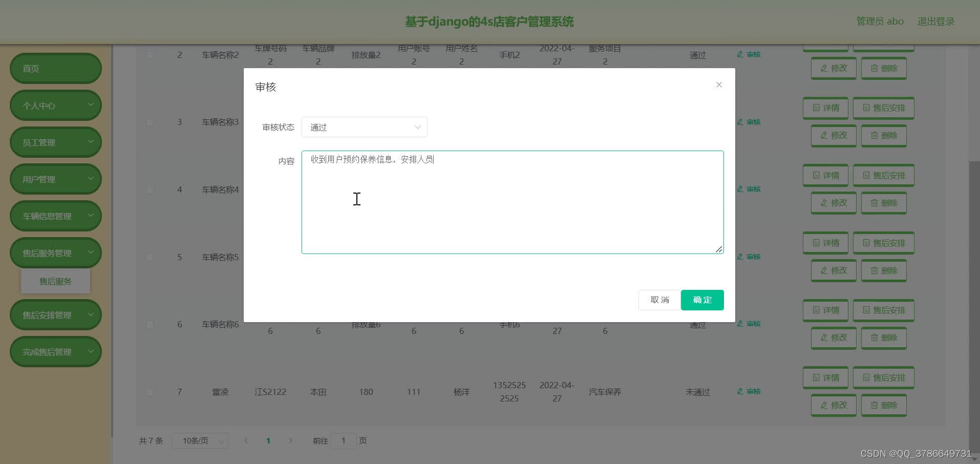980x464 pixels.
Task: Go to previous page with left arrow
Action: point(246,440)
